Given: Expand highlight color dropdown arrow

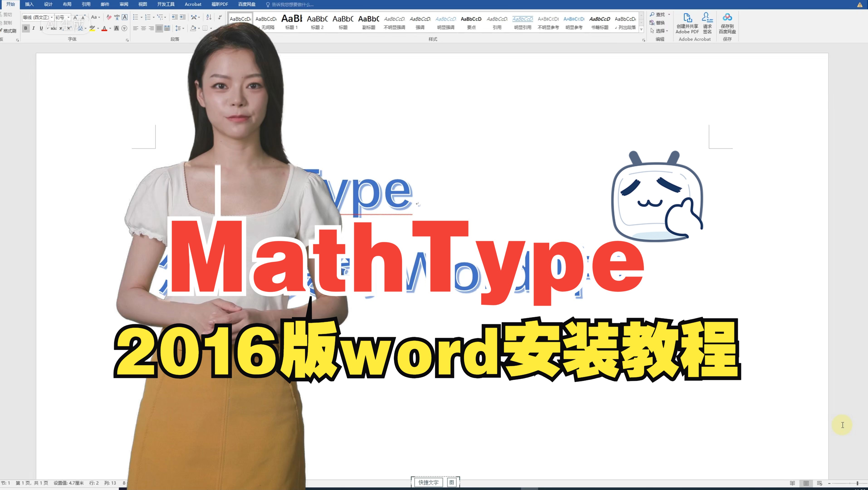Looking at the screenshot, I should coord(98,29).
